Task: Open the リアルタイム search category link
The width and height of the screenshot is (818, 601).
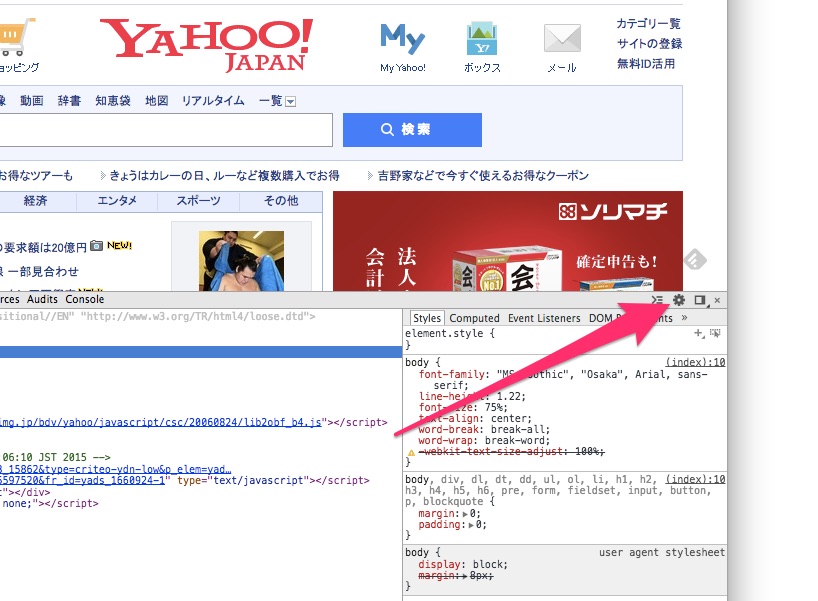Action: point(213,101)
